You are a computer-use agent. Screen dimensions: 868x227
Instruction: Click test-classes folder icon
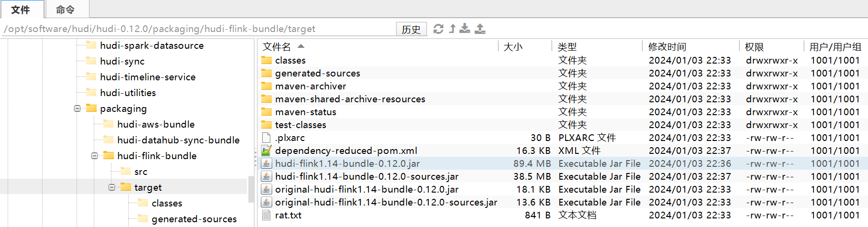267,125
